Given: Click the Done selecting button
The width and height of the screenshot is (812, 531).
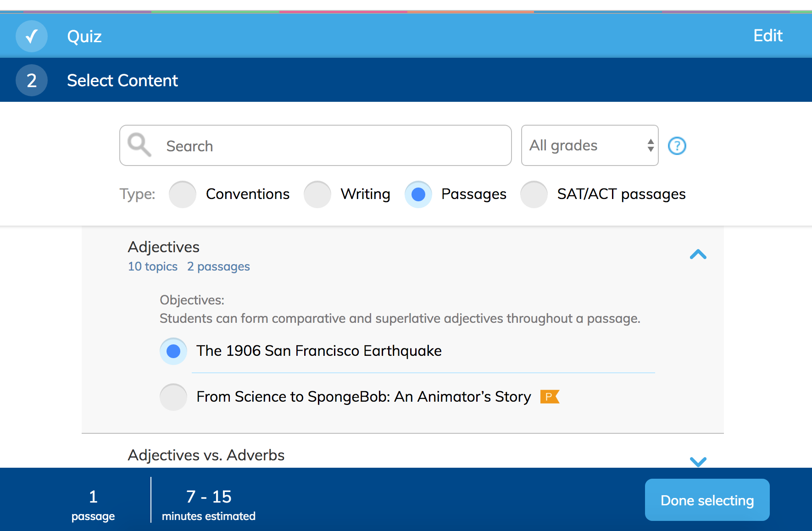Looking at the screenshot, I should (707, 500).
